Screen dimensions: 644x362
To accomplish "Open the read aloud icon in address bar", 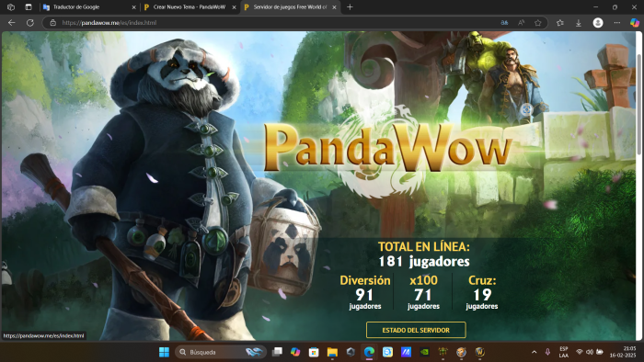I will click(522, 23).
